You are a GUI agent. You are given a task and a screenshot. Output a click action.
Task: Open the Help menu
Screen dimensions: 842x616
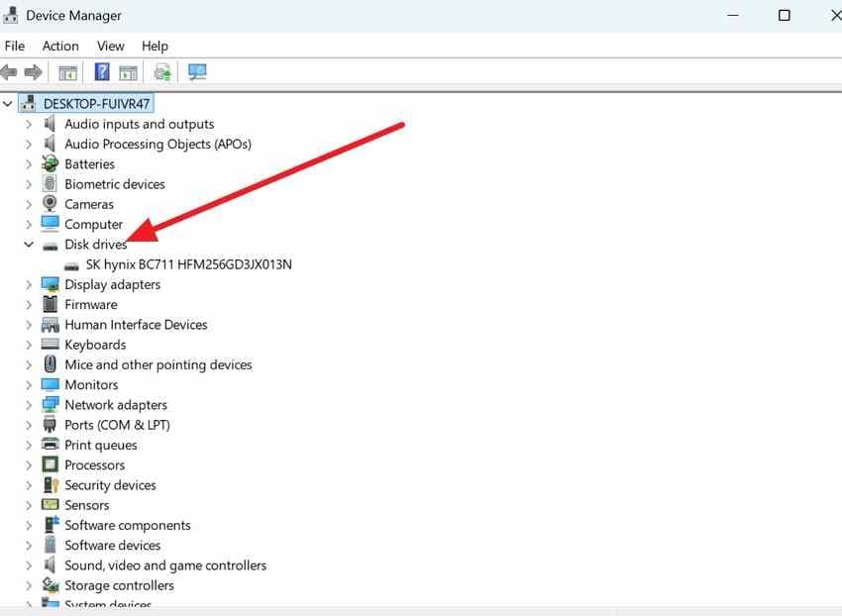tap(155, 47)
